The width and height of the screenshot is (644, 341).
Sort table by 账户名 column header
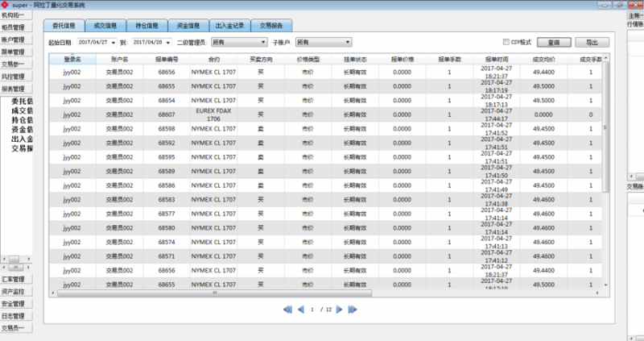tap(119, 59)
